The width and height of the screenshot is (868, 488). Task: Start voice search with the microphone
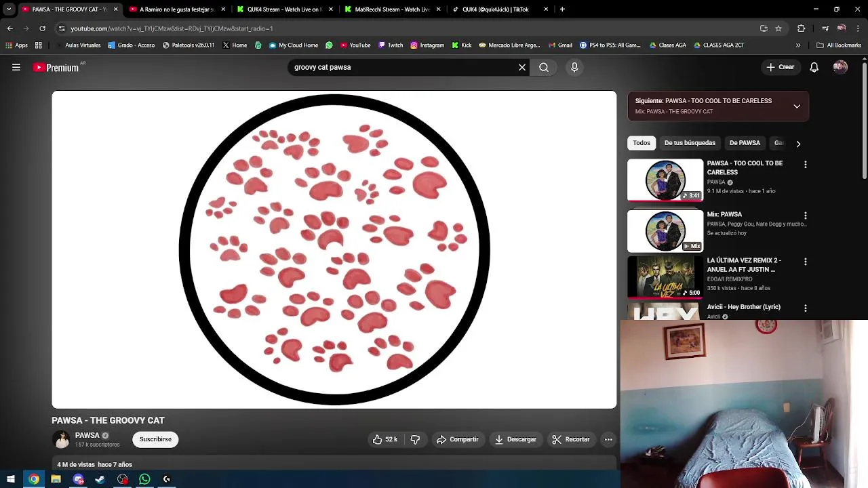574,67
